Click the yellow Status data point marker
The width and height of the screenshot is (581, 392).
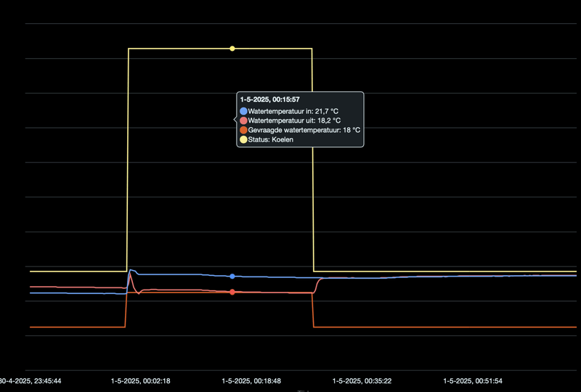(x=232, y=49)
